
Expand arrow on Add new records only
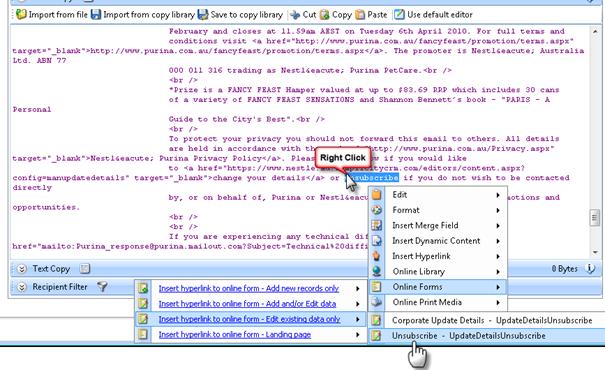coord(358,289)
